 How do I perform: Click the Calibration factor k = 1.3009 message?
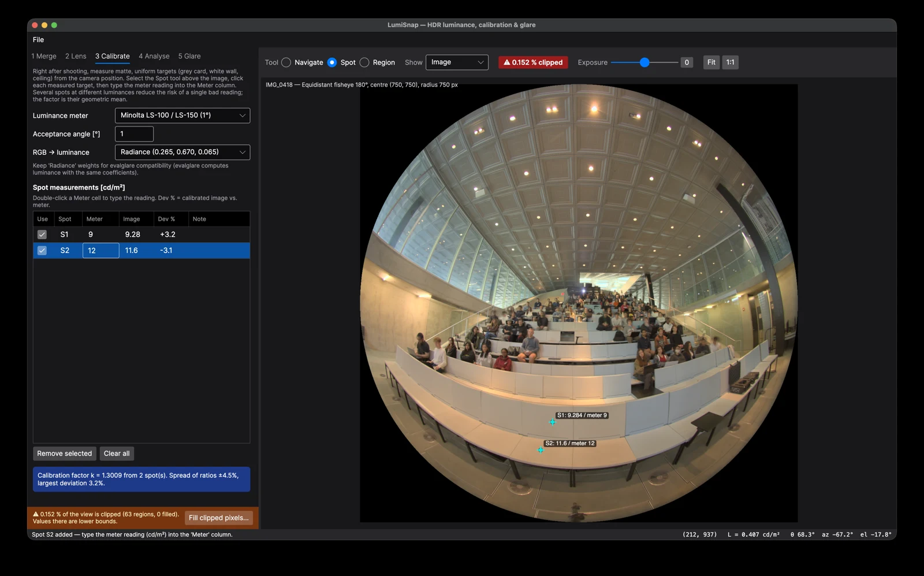[x=141, y=480]
